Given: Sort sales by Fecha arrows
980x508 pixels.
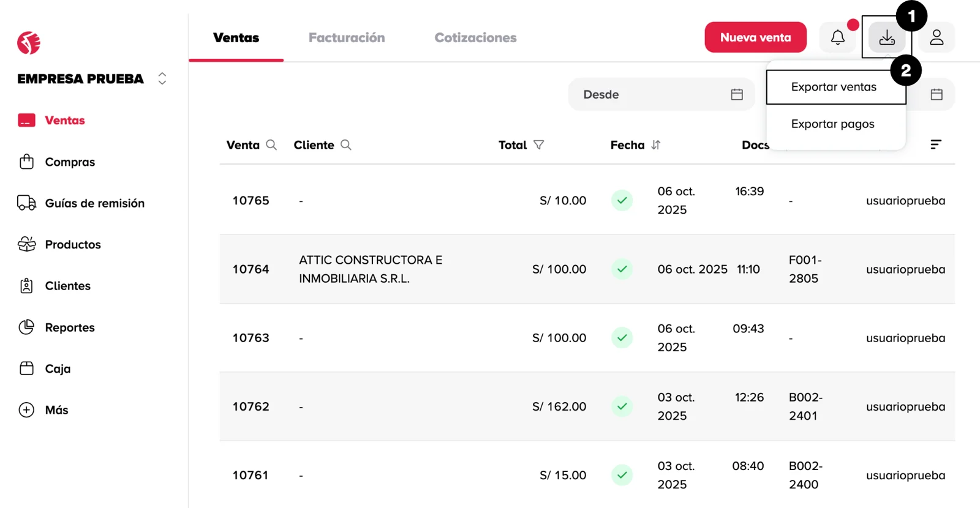Looking at the screenshot, I should click(656, 145).
